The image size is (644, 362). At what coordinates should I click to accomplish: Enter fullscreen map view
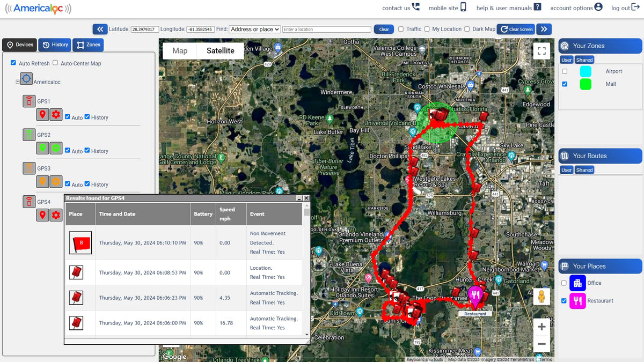click(x=541, y=51)
